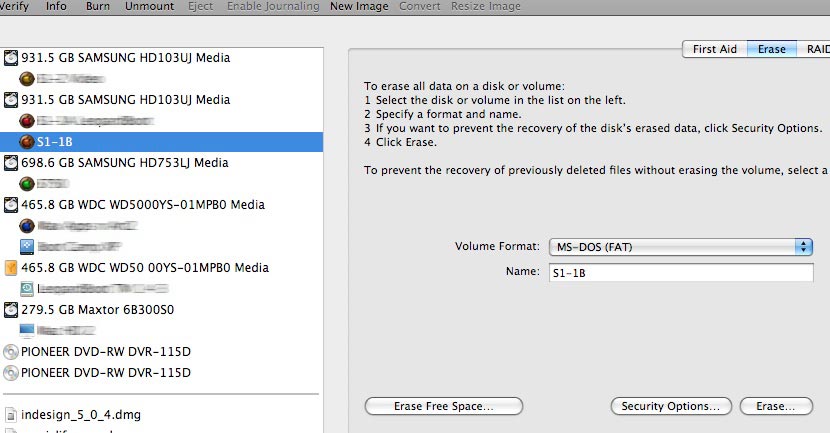The image size is (830, 433).
Task: Click Enable Journaling in the toolbar
Action: click(x=273, y=6)
